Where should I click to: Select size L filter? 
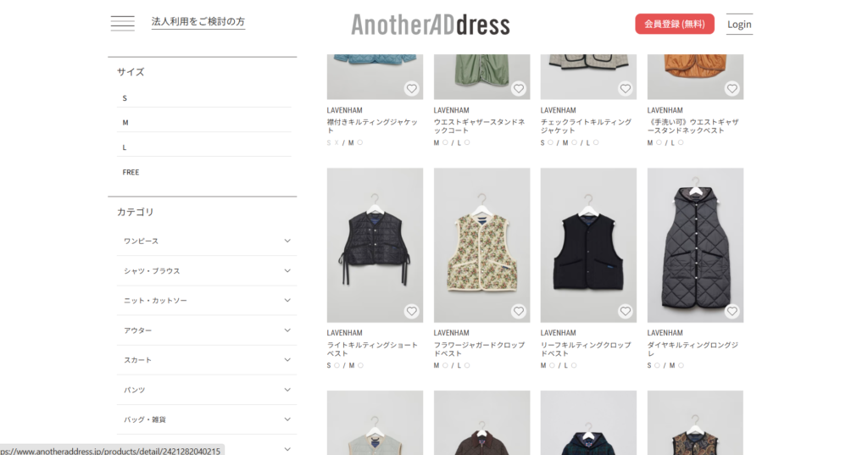[x=203, y=147]
